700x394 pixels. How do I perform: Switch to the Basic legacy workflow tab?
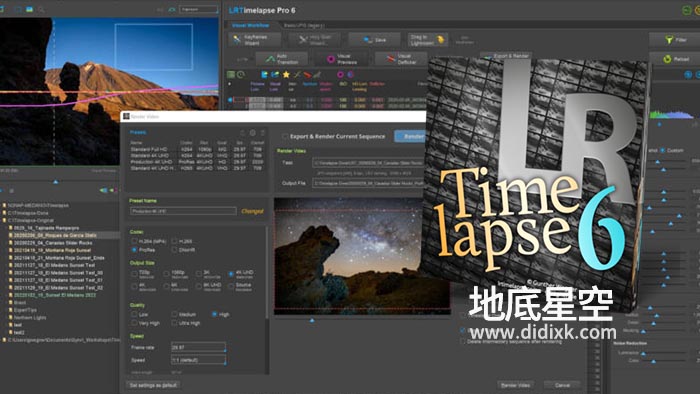coord(304,25)
